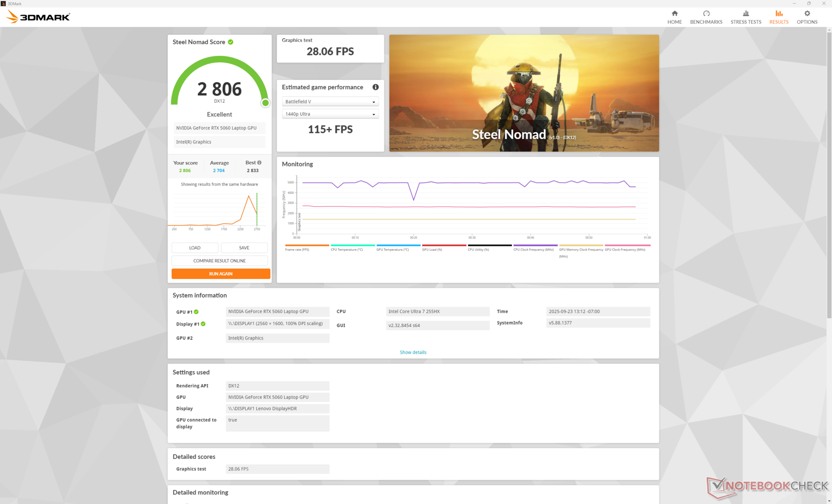
Task: Switch to the Results tab
Action: click(778, 17)
